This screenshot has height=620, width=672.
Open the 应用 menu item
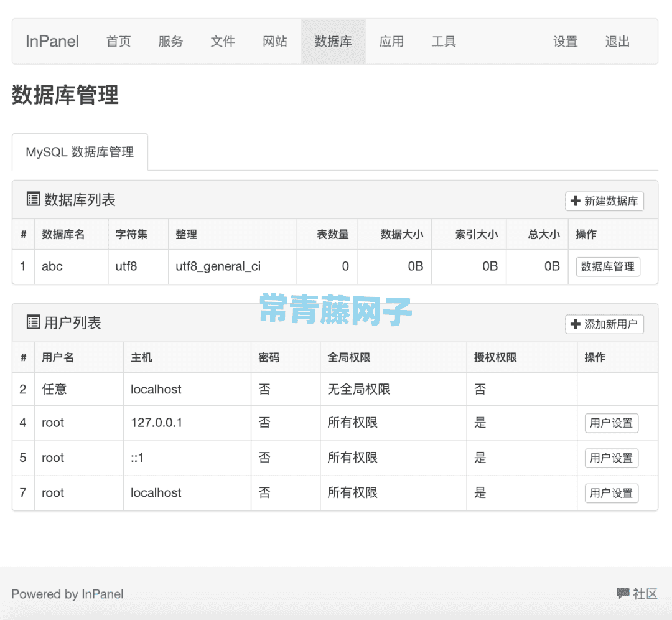click(392, 41)
